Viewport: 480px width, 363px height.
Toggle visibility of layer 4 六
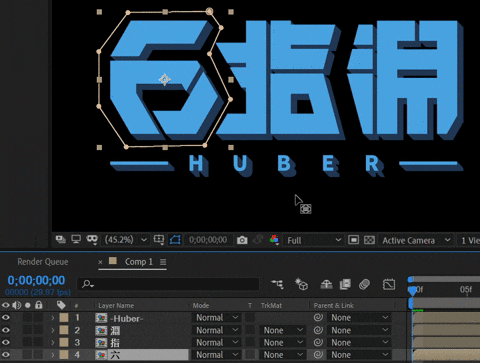[6, 355]
